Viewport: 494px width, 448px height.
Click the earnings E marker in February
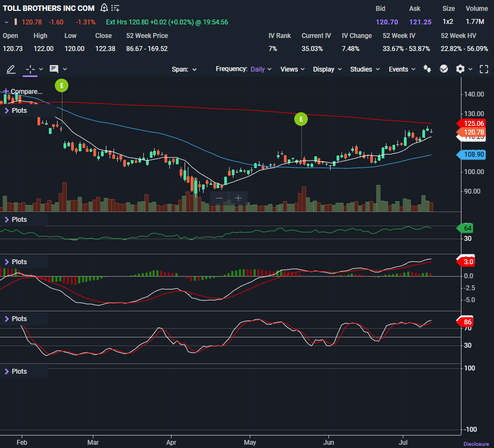pos(61,85)
